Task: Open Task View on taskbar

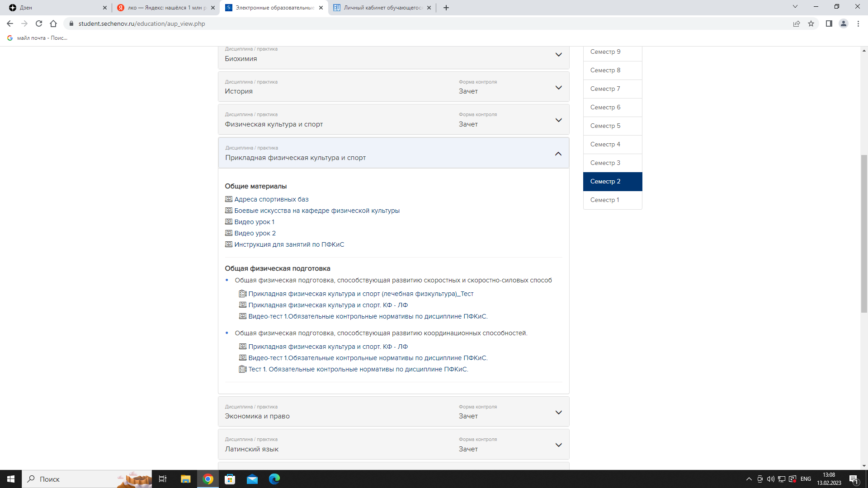Action: pos(163,479)
